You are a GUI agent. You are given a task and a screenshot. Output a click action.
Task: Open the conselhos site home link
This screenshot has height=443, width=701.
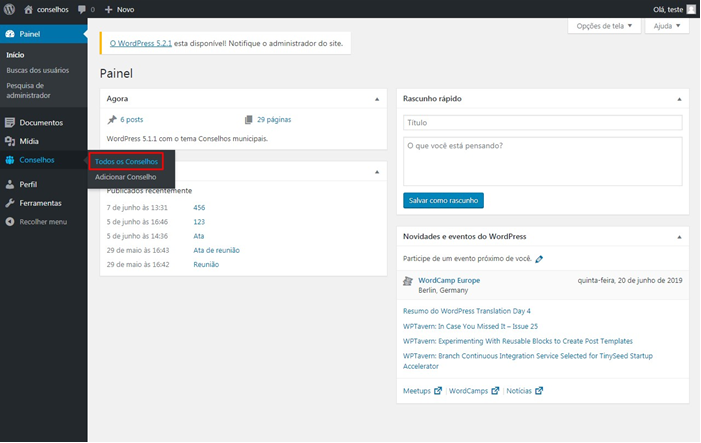(x=46, y=9)
